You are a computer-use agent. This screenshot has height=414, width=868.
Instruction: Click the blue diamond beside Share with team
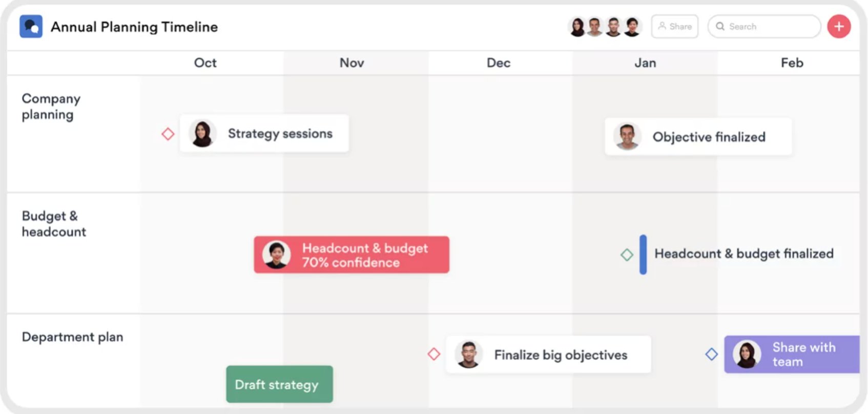coord(711,354)
